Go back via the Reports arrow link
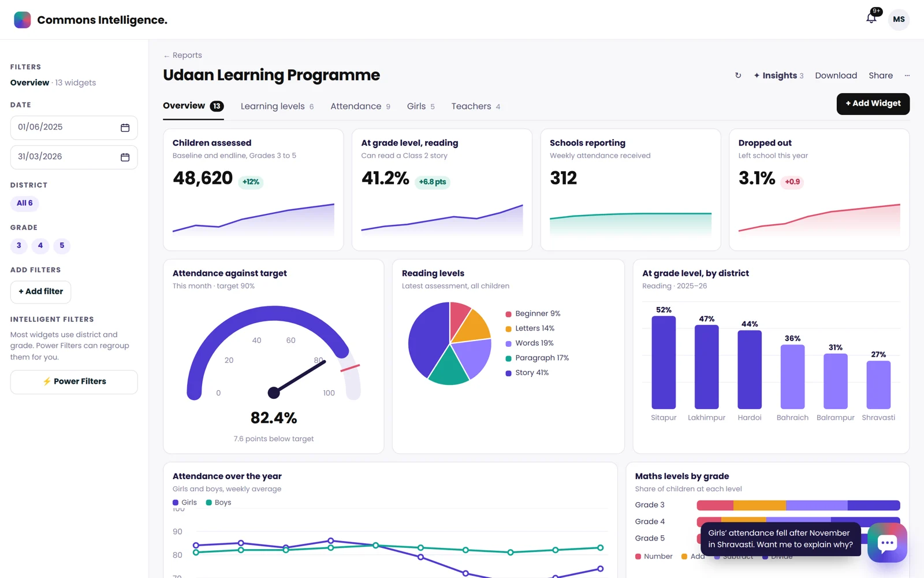Screen dimensions: 924x578 tap(182, 55)
